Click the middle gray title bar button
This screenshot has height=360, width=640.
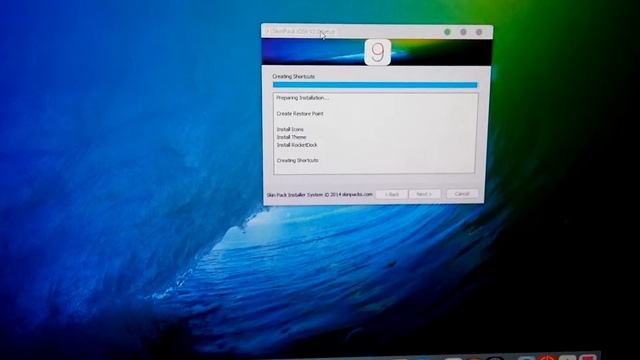(x=463, y=32)
